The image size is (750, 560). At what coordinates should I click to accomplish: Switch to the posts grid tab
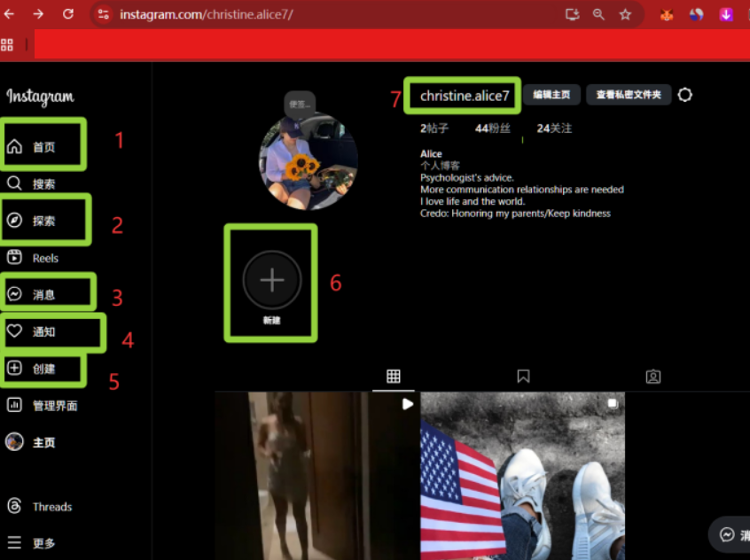point(394,377)
